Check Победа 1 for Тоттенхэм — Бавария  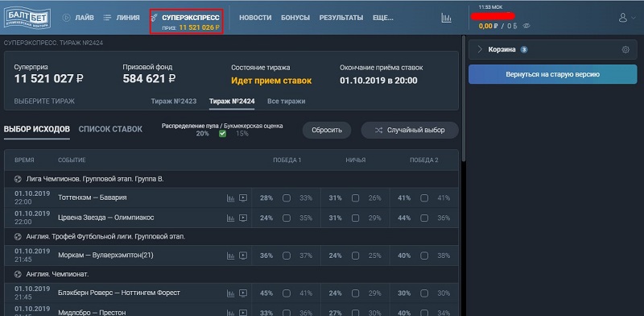click(287, 198)
